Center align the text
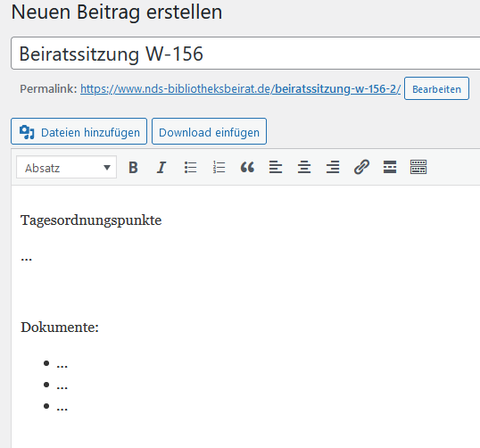480x448 pixels. coord(304,167)
